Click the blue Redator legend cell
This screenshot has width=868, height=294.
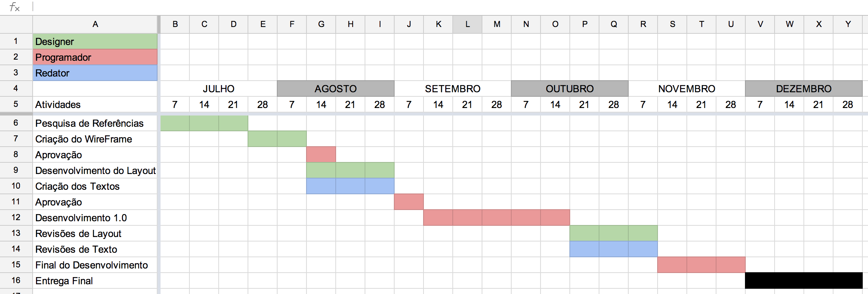(x=95, y=73)
